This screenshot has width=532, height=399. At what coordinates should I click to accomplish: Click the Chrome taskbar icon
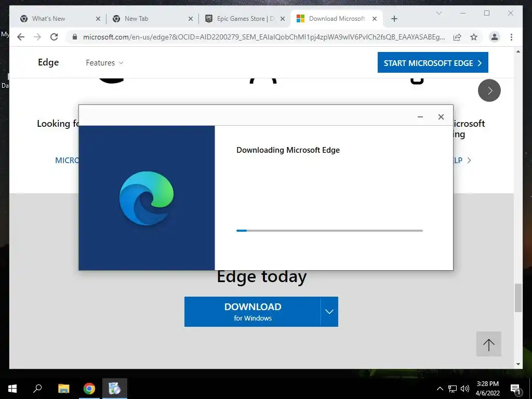89,389
